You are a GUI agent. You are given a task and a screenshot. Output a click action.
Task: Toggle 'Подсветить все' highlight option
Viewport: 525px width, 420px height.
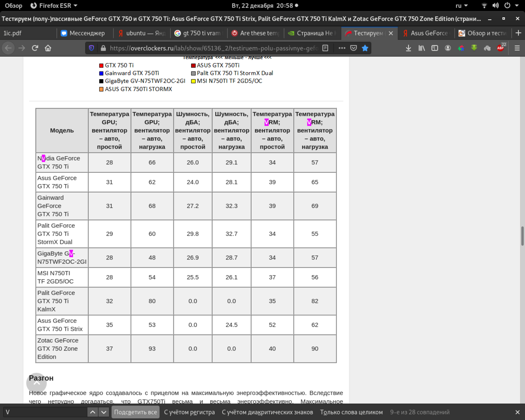(135, 412)
